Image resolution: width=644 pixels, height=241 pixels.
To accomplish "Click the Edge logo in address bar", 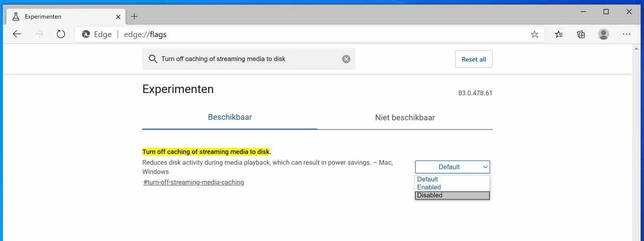I will [86, 34].
